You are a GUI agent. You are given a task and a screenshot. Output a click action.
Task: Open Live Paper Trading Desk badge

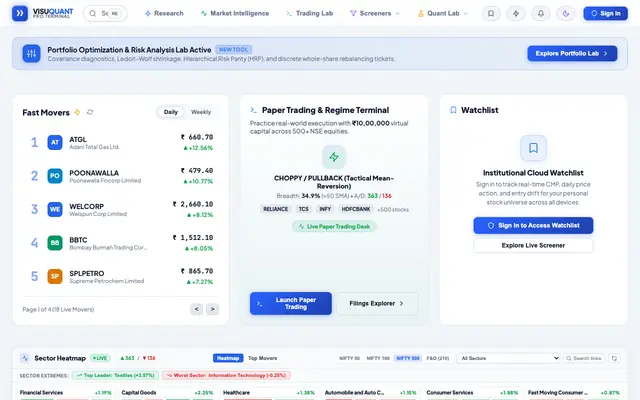[x=334, y=227]
